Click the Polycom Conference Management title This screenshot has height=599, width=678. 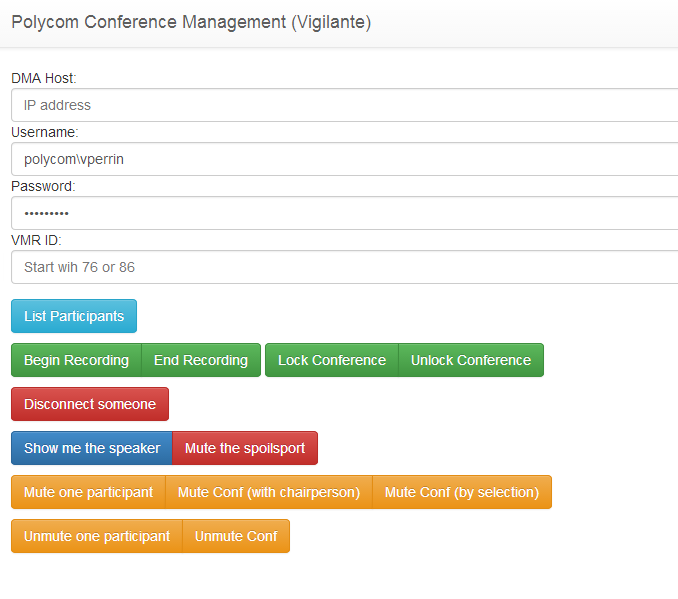[x=191, y=22]
